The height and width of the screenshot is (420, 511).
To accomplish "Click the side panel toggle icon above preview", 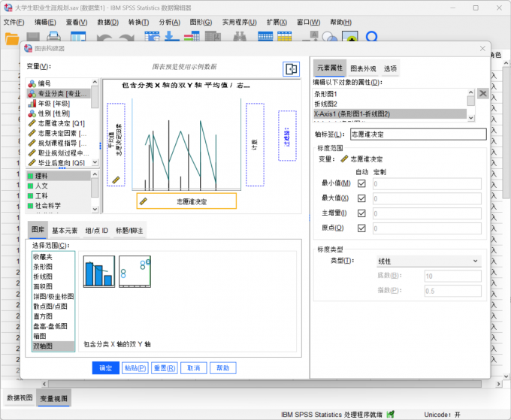I will [x=291, y=69].
